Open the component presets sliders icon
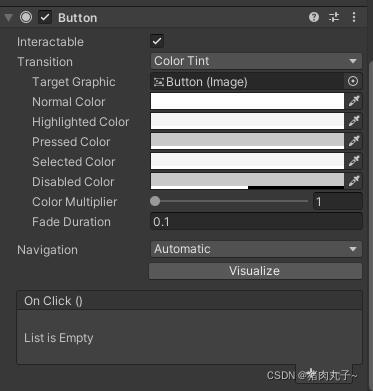This screenshot has height=391, width=373. 334,17
